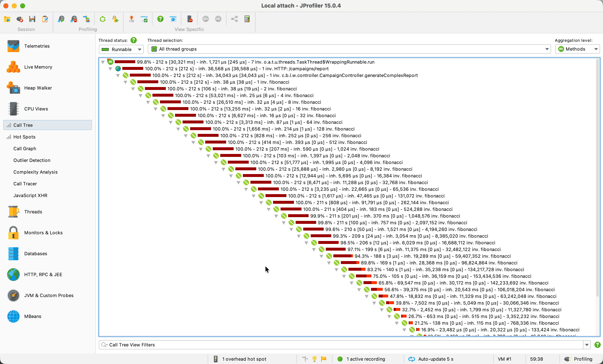
Task: Click the blue info window toolbar icon
Action: point(173,19)
